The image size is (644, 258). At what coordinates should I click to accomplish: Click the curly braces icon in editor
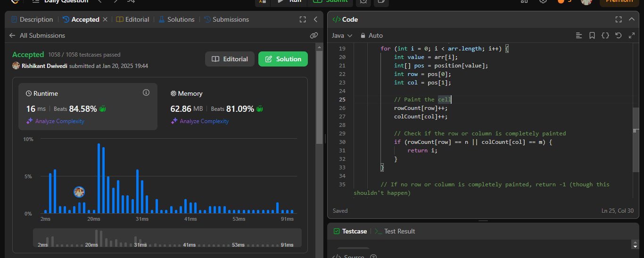tap(605, 35)
